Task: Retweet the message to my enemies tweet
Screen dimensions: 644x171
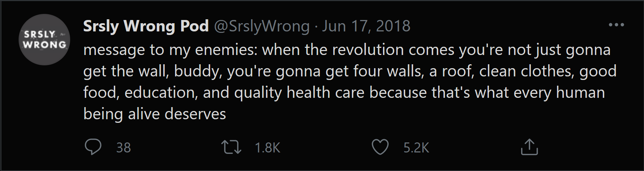Action: (x=231, y=147)
